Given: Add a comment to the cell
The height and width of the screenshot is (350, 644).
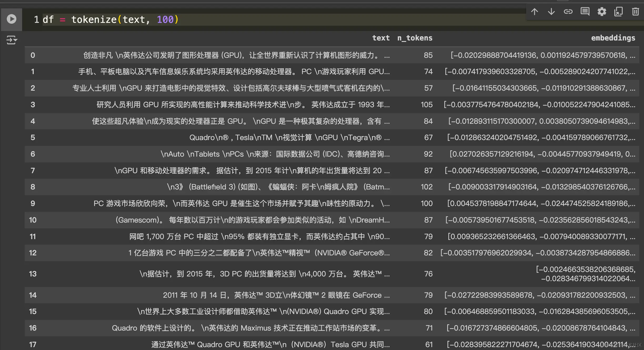Looking at the screenshot, I should pyautogui.click(x=585, y=12).
